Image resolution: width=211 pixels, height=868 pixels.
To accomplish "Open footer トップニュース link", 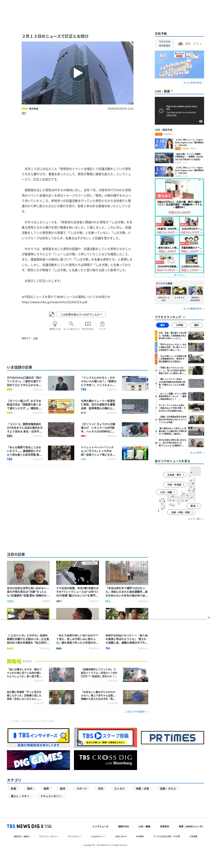I will [100, 826].
